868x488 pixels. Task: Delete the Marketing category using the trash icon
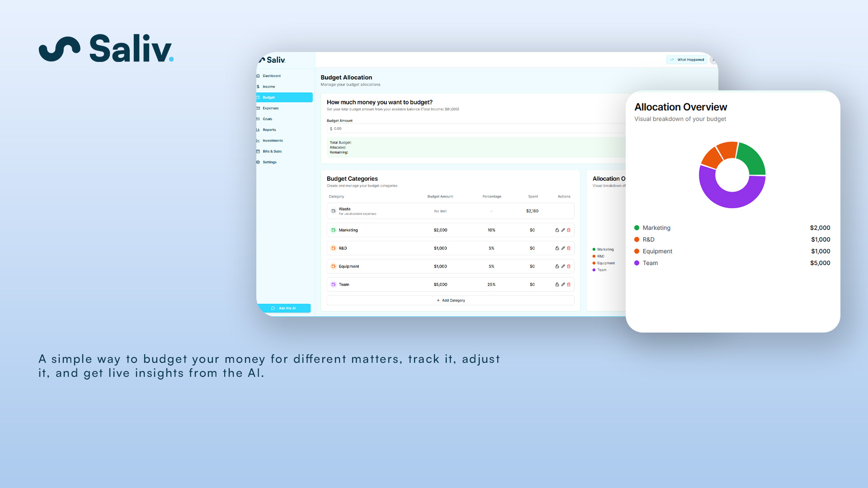569,230
